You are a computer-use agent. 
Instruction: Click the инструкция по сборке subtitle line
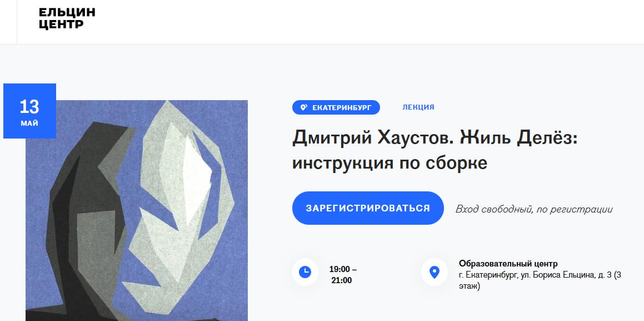tap(390, 163)
